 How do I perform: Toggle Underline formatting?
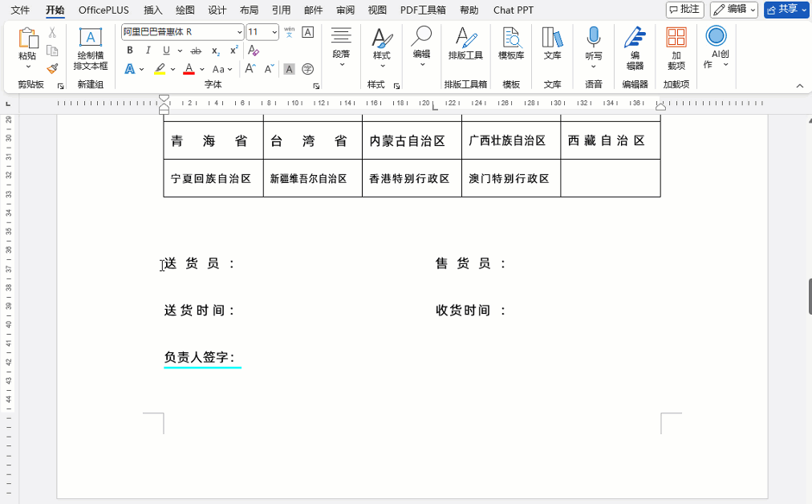tap(166, 51)
